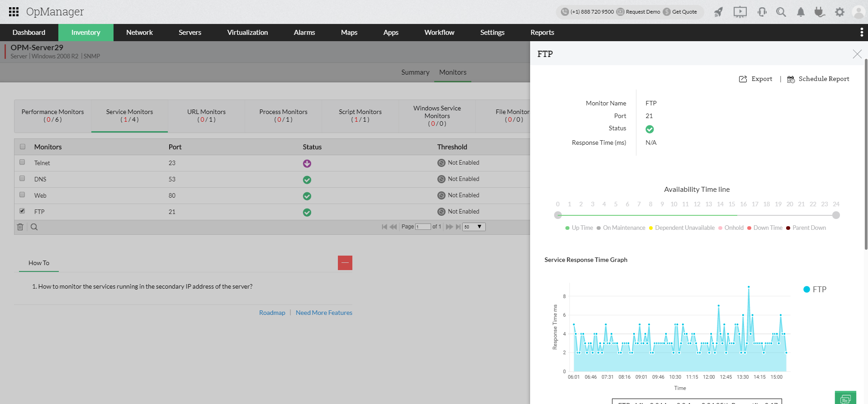
Task: Click the plug integrations icon
Action: [x=820, y=12]
